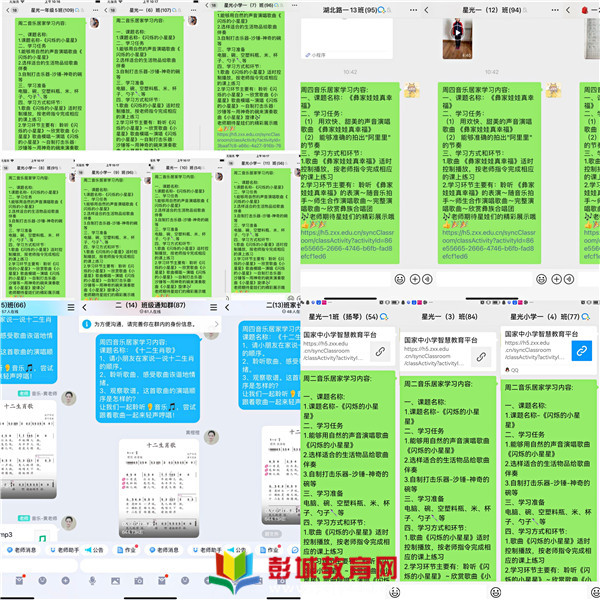Tap 黄老师 avatar above sheet in 二(14)班 chat
Image resolution: width=600 pixels, height=600 pixels.
211,437
